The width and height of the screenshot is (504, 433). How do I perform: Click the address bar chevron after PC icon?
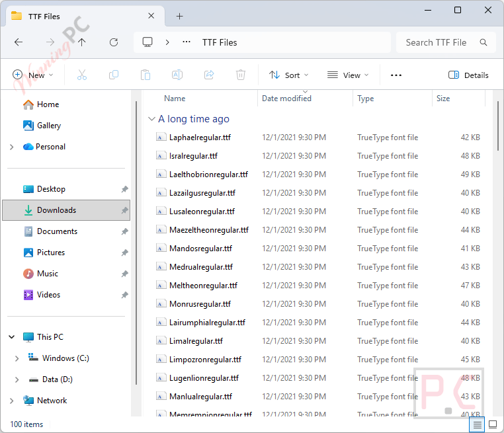point(167,42)
